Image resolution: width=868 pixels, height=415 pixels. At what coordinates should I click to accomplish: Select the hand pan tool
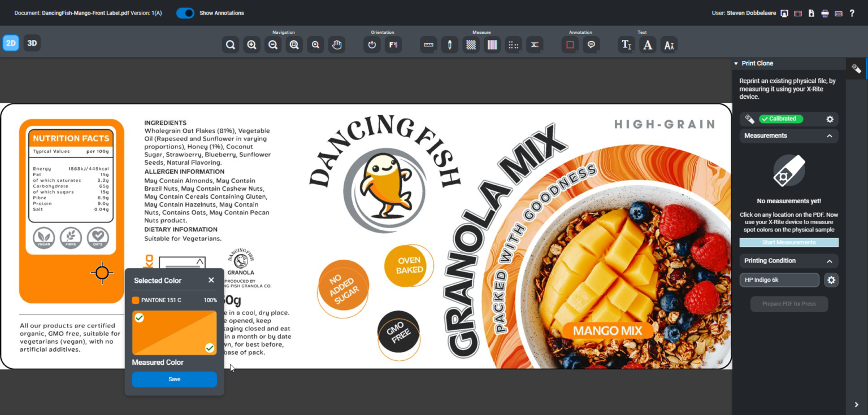click(x=337, y=45)
